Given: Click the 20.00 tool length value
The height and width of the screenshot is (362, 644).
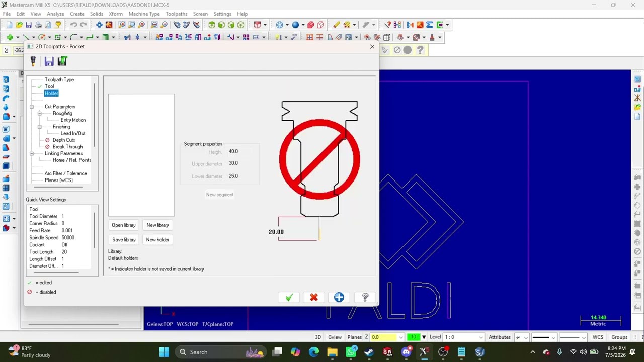Looking at the screenshot, I should (x=276, y=232).
